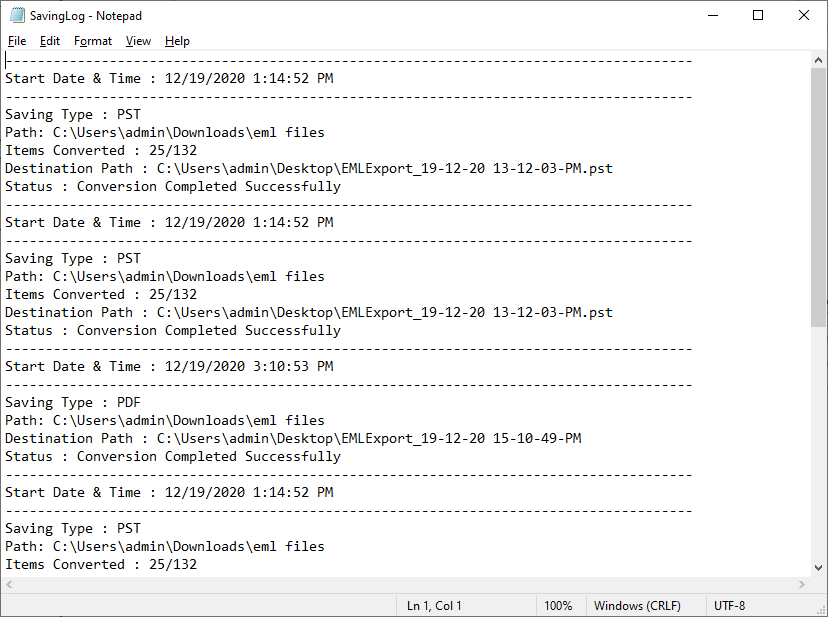Click the horizontal scrollbar right arrow

(802, 584)
